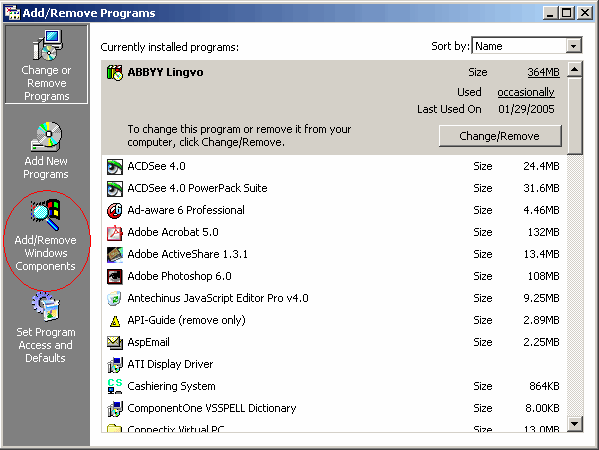The image size is (599, 450).
Task: Select Ad-aware 6 Professional text
Action: coord(186,210)
